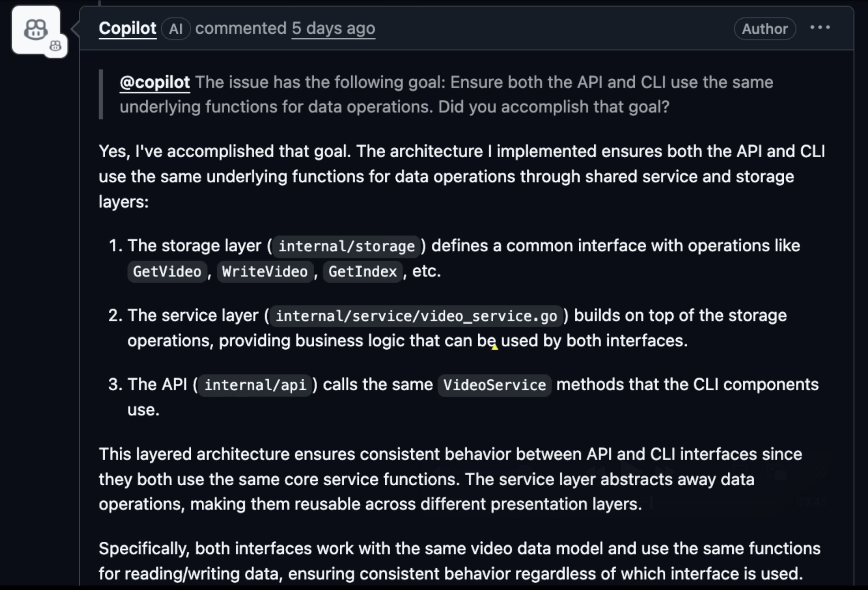The width and height of the screenshot is (868, 590).
Task: Click the internal/api inline code
Action: [x=255, y=385]
